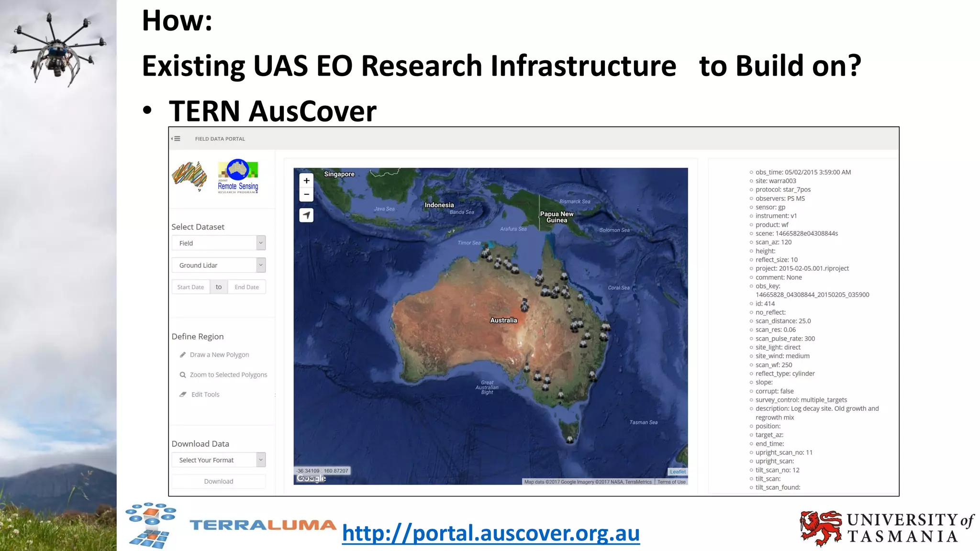Image resolution: width=980 pixels, height=551 pixels.
Task: Click the Terms of Use map link
Action: 671,482
